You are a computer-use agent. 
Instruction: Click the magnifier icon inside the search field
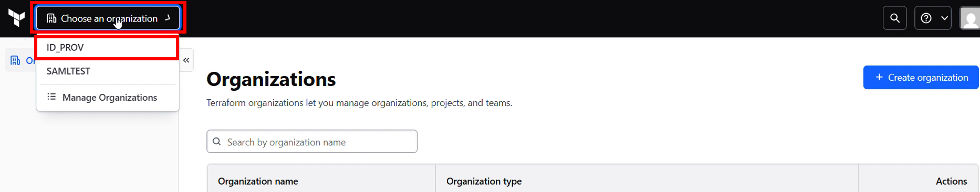click(x=217, y=142)
